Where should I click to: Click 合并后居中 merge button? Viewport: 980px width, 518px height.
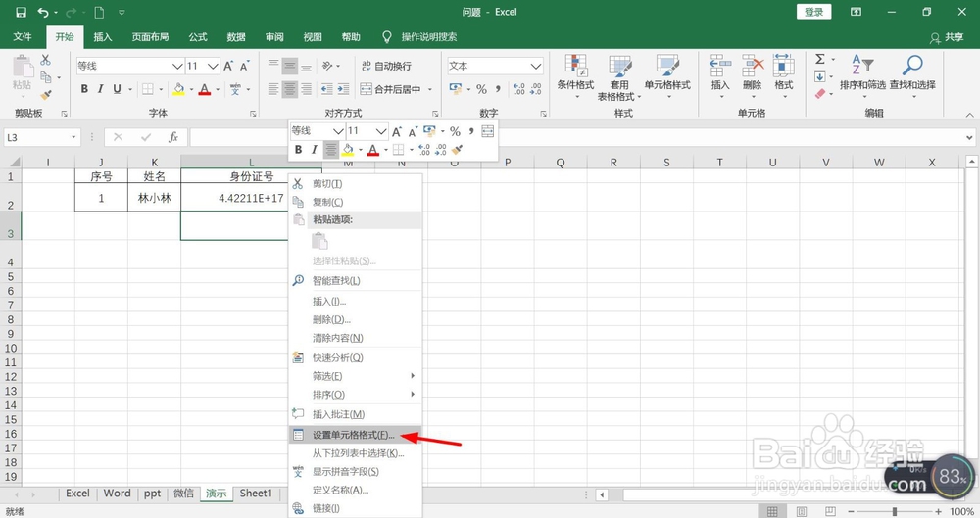tap(391, 89)
